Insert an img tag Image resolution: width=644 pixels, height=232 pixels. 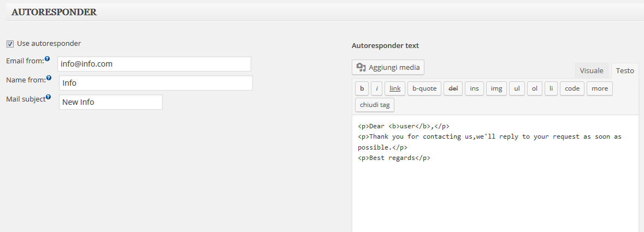[x=497, y=88]
